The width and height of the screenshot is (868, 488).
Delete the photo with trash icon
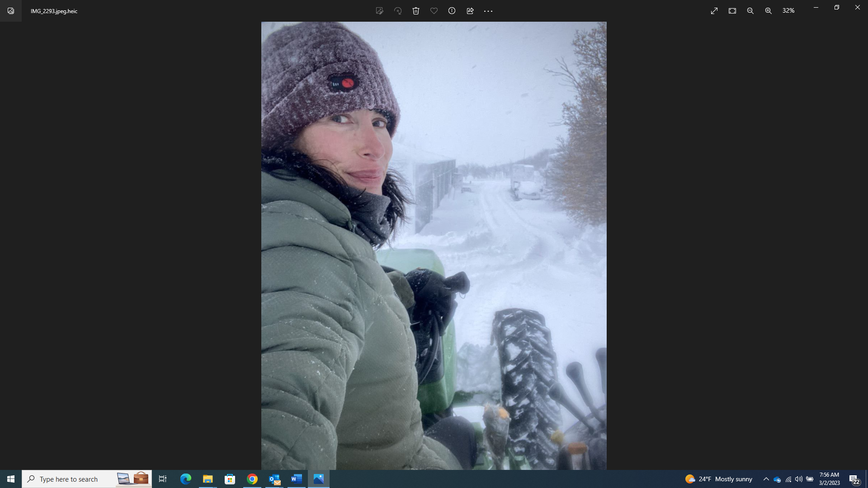[416, 11]
